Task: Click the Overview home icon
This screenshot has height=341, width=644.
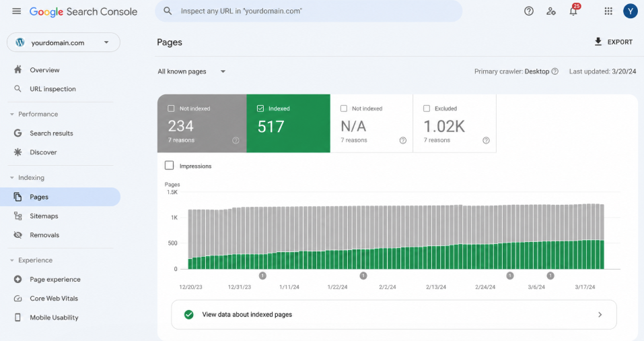Action: point(17,69)
